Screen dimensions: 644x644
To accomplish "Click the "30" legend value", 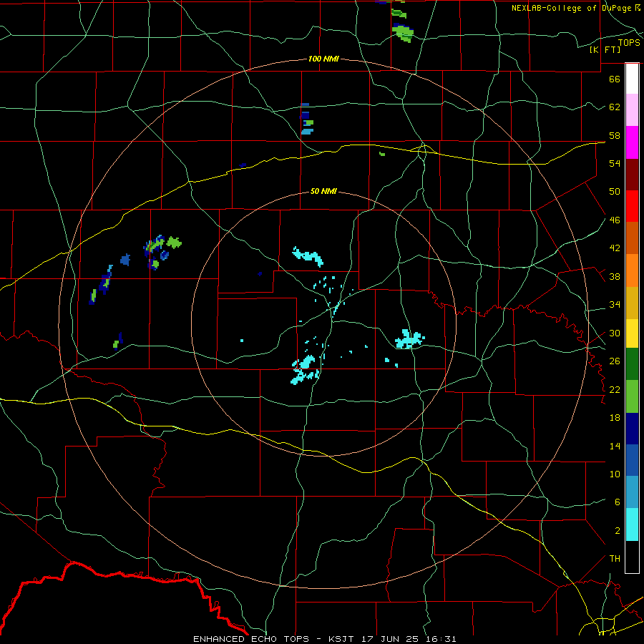I will point(615,333).
